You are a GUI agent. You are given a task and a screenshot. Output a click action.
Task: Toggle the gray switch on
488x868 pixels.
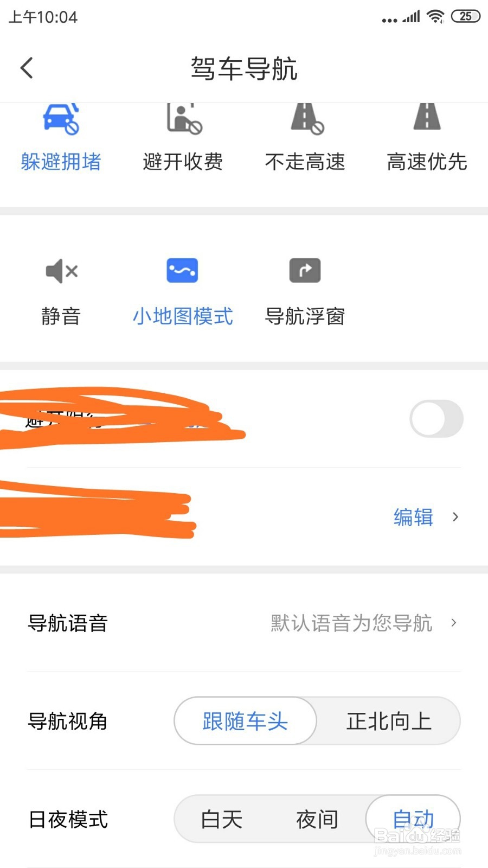pos(436,419)
